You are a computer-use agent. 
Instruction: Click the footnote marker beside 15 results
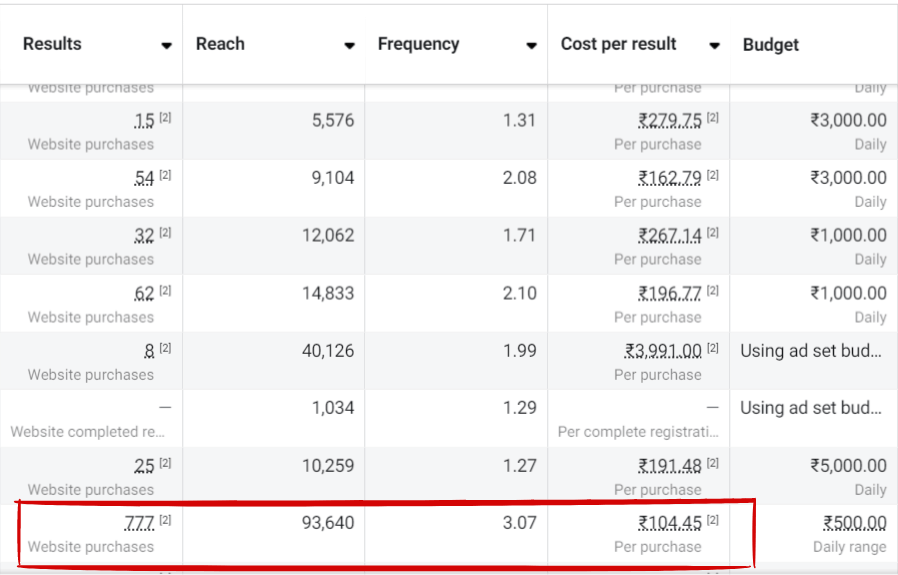166,118
